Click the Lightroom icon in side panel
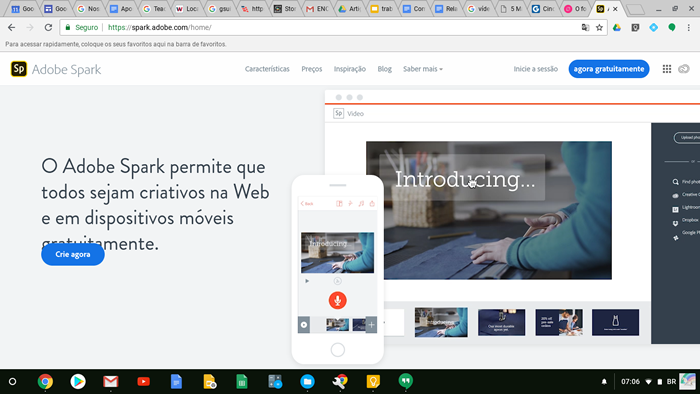The image size is (700, 394). tap(675, 209)
